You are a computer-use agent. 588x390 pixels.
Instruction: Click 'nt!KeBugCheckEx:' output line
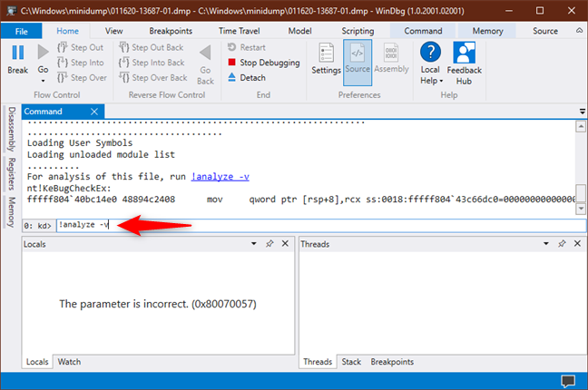69,189
